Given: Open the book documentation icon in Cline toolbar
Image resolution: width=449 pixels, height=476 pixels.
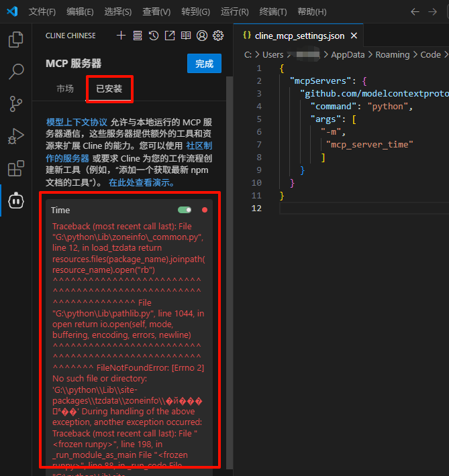Looking at the screenshot, I should pyautogui.click(x=186, y=36).
